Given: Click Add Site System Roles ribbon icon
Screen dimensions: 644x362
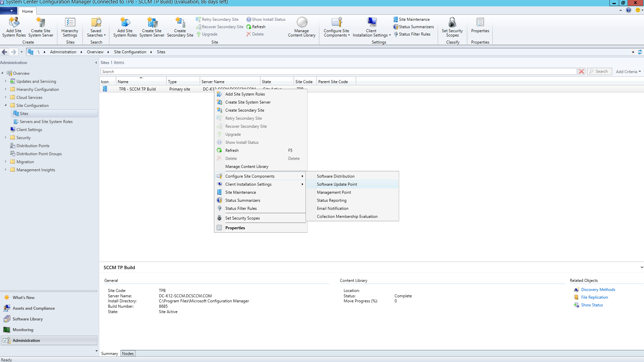Looking at the screenshot, I should tap(14, 23).
